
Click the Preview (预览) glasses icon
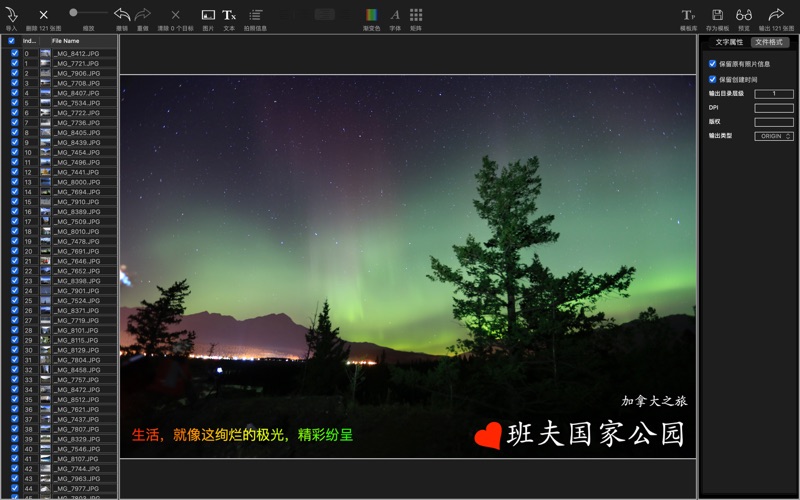(744, 15)
